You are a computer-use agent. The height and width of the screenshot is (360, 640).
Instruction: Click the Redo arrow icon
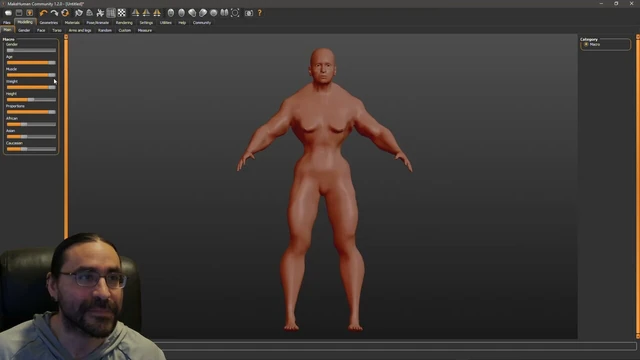pyautogui.click(x=54, y=13)
